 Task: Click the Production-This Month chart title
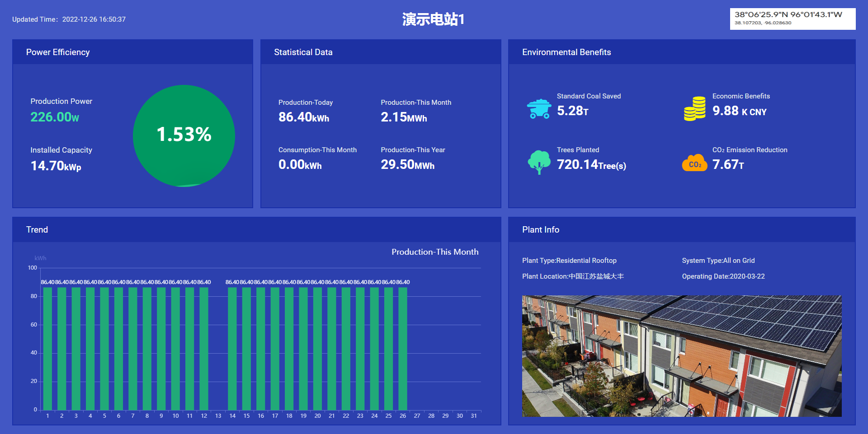coord(435,252)
